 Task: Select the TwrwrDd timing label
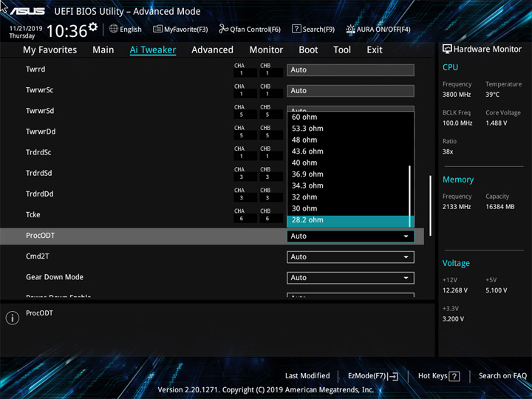pos(41,132)
